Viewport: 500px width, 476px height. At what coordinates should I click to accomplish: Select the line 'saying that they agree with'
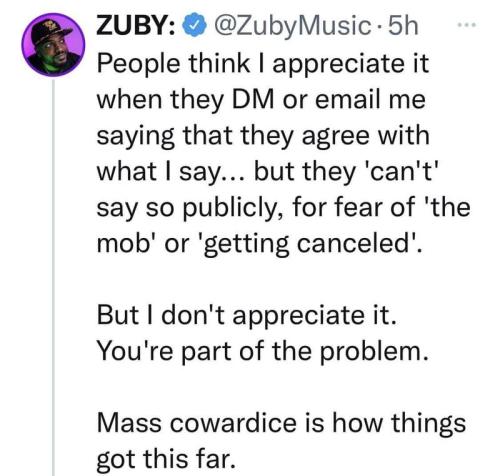263,137
